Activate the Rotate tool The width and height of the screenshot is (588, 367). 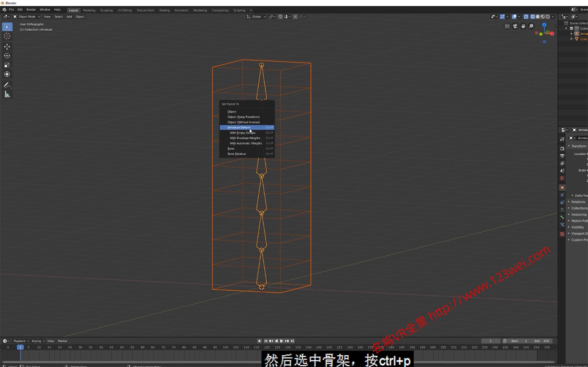pyautogui.click(x=7, y=56)
